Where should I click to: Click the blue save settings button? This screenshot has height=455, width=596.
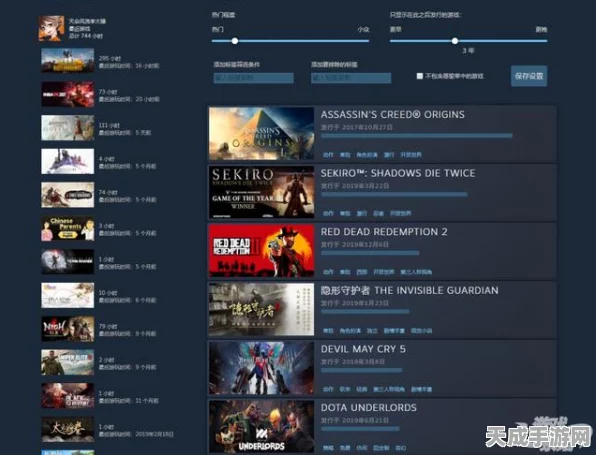(529, 76)
